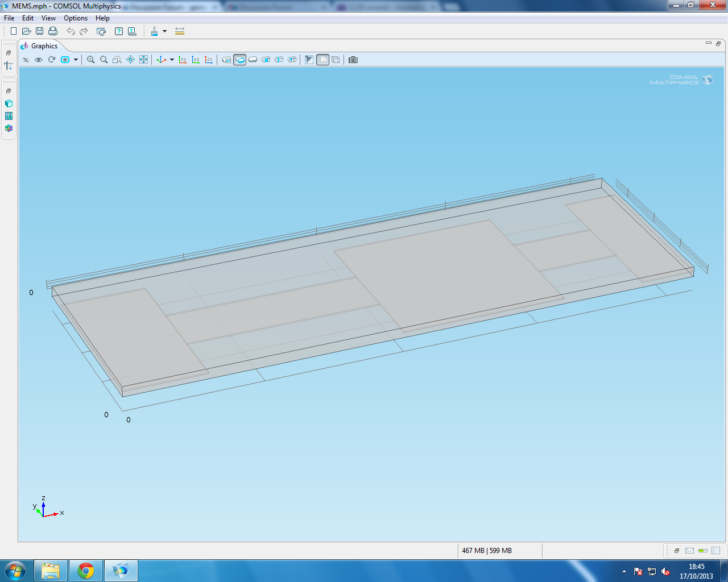Switch to the XY plane view

(183, 60)
